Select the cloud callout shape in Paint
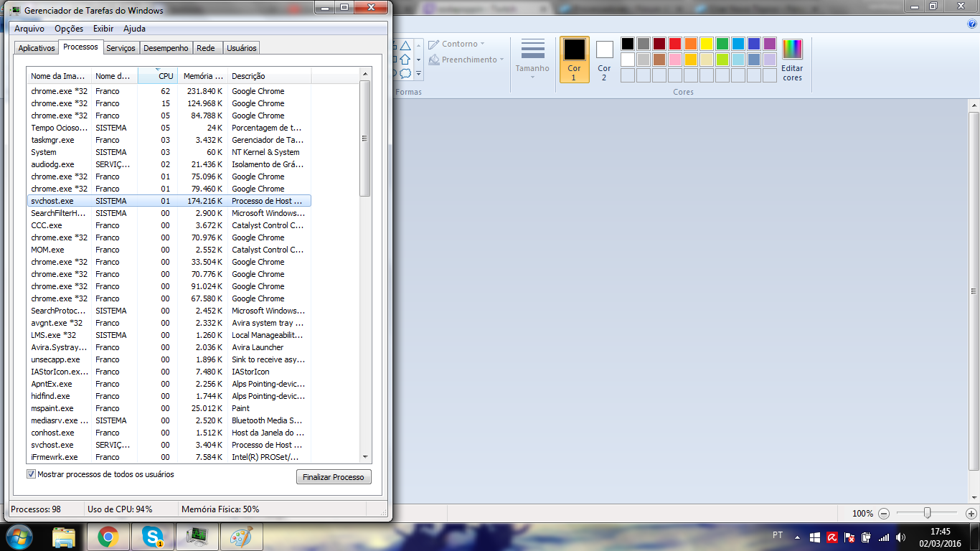Image resolution: width=980 pixels, height=551 pixels. 405,73
